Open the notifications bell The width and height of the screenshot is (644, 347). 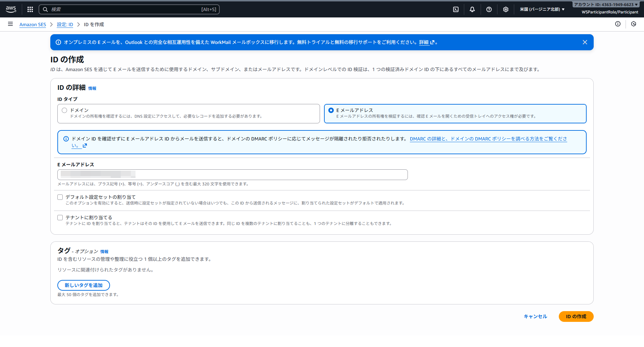coord(472,9)
